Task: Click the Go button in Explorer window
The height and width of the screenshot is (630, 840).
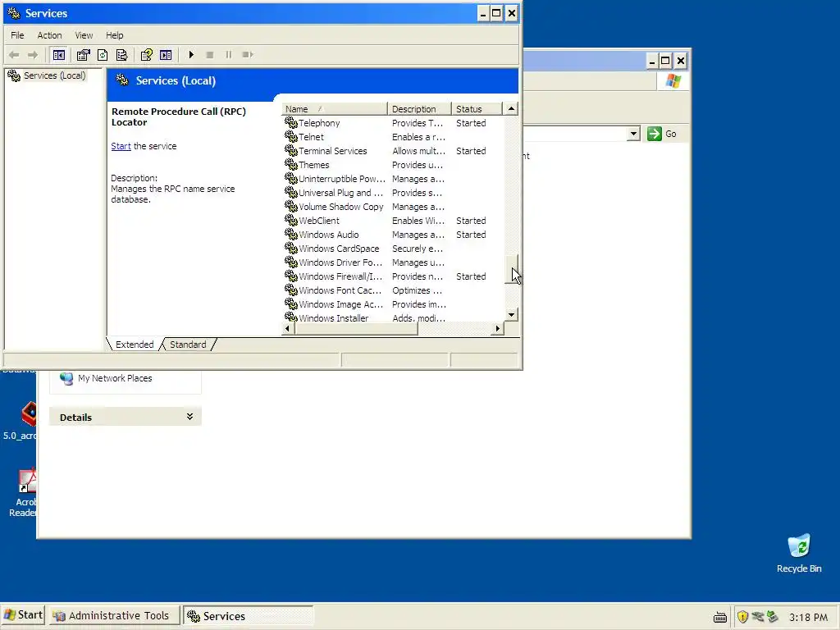Action: (662, 134)
